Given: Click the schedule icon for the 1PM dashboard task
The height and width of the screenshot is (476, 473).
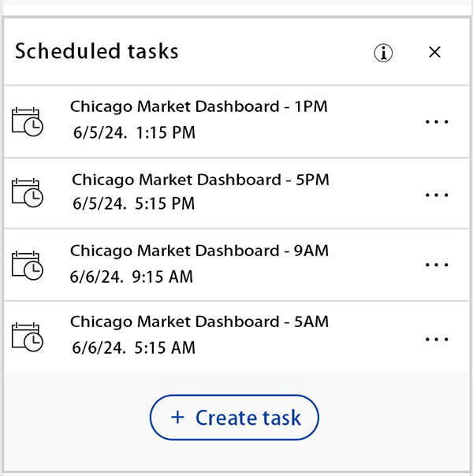Looking at the screenshot, I should (28, 121).
